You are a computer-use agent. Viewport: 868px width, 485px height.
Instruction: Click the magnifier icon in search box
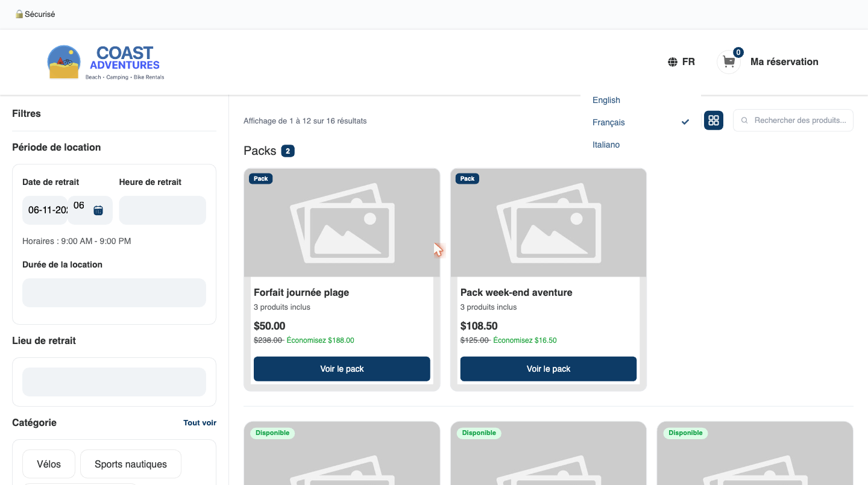746,120
